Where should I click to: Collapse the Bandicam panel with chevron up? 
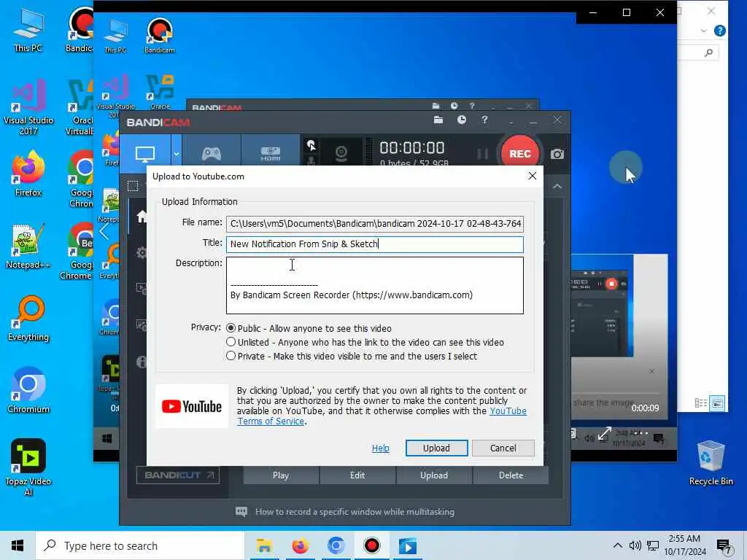pyautogui.click(x=557, y=186)
